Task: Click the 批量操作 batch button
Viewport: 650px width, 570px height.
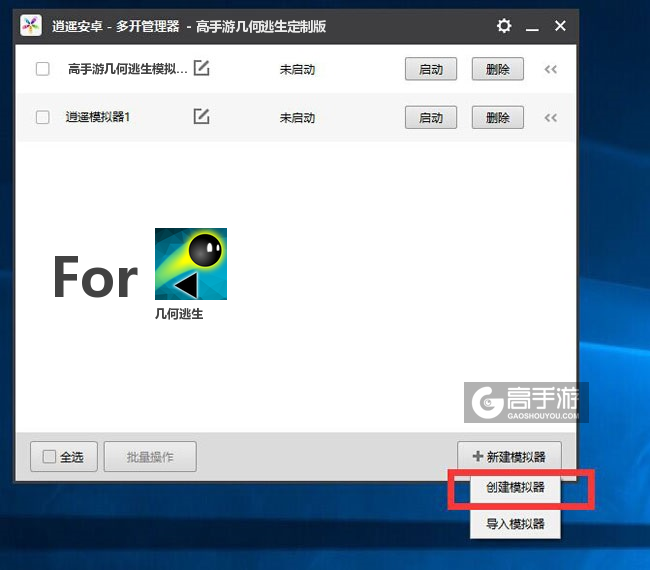Action: 150,456
